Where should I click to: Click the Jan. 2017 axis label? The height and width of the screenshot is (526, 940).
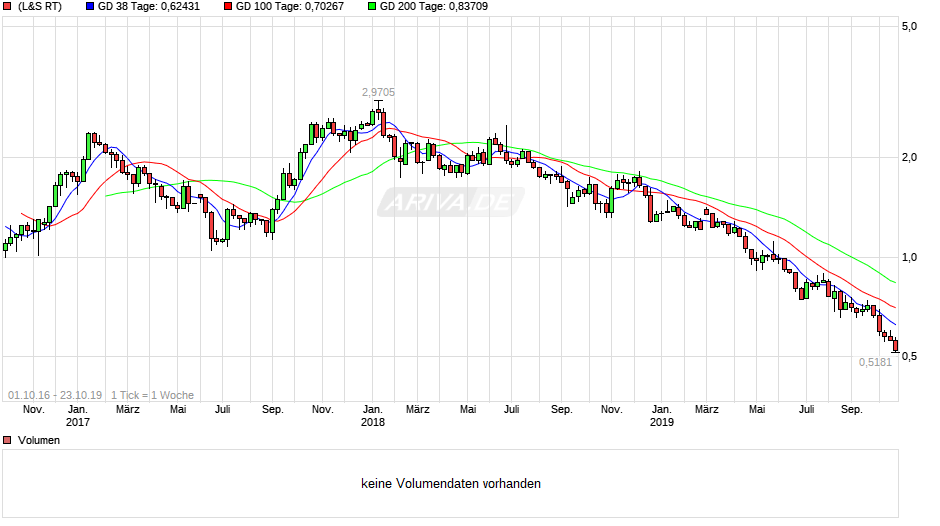pos(77,416)
